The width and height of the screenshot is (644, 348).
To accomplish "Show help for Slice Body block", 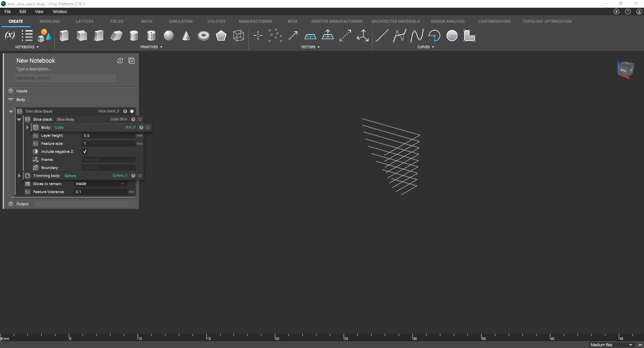I will coord(133,119).
